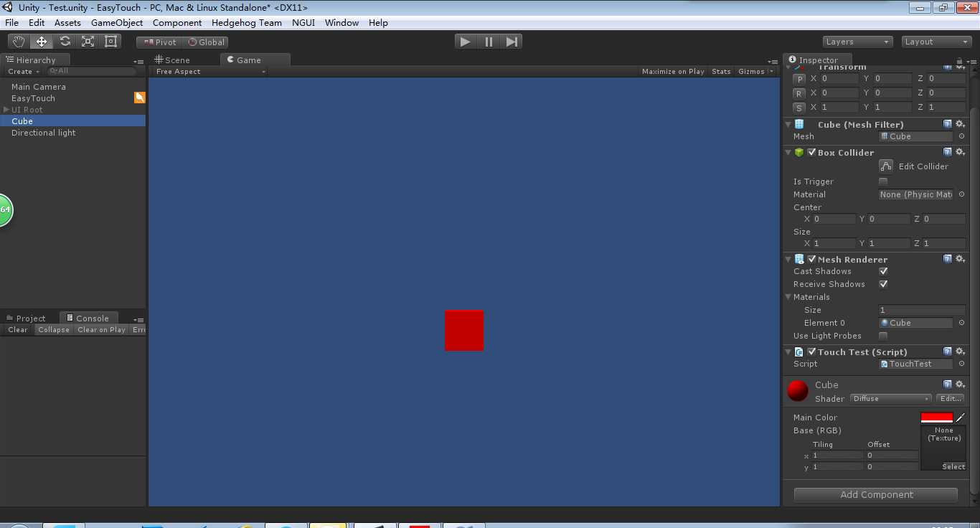Click the Hierarchy search field
Image resolution: width=980 pixels, height=528 pixels.
92,71
